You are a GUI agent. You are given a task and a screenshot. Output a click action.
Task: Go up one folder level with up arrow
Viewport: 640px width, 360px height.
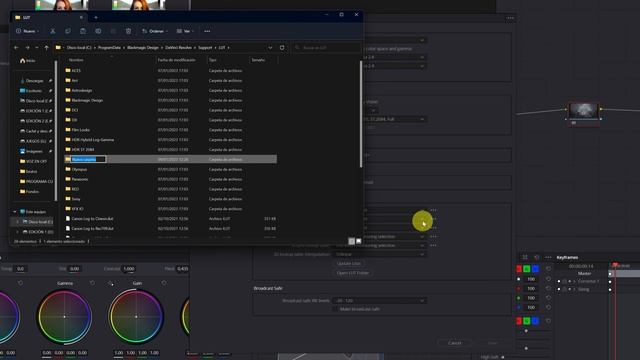point(46,48)
